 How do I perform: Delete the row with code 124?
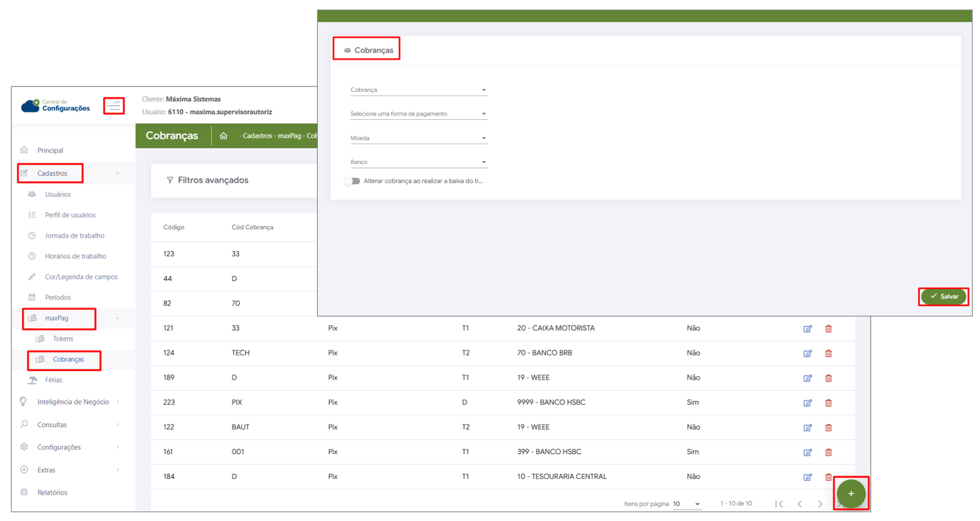click(x=828, y=354)
